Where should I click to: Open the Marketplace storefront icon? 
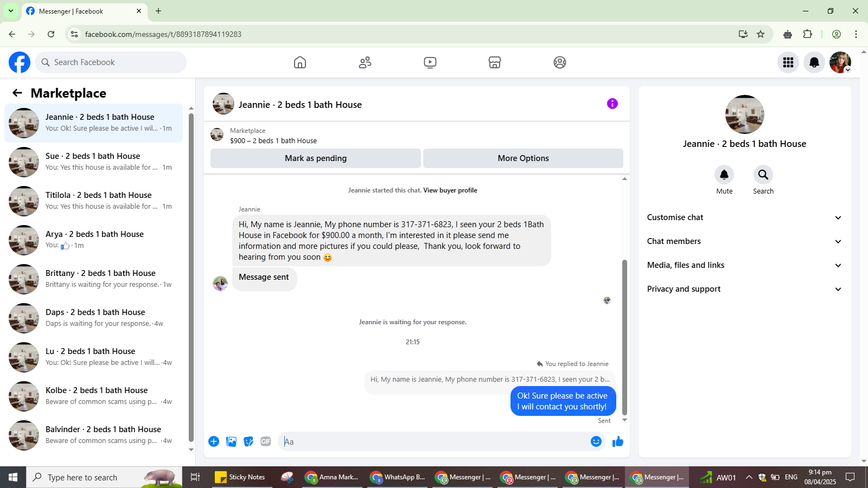point(495,62)
